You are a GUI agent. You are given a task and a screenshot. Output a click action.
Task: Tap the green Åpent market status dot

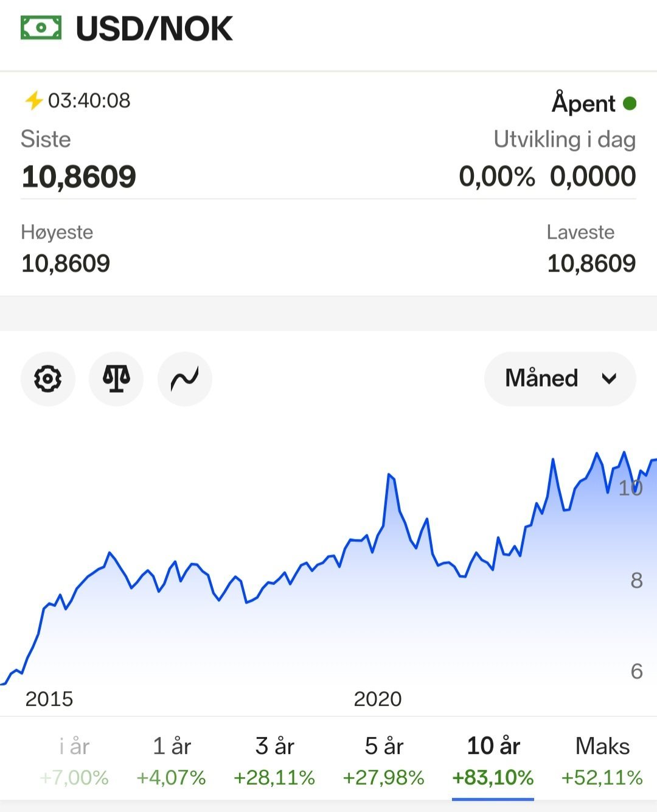tap(630, 103)
